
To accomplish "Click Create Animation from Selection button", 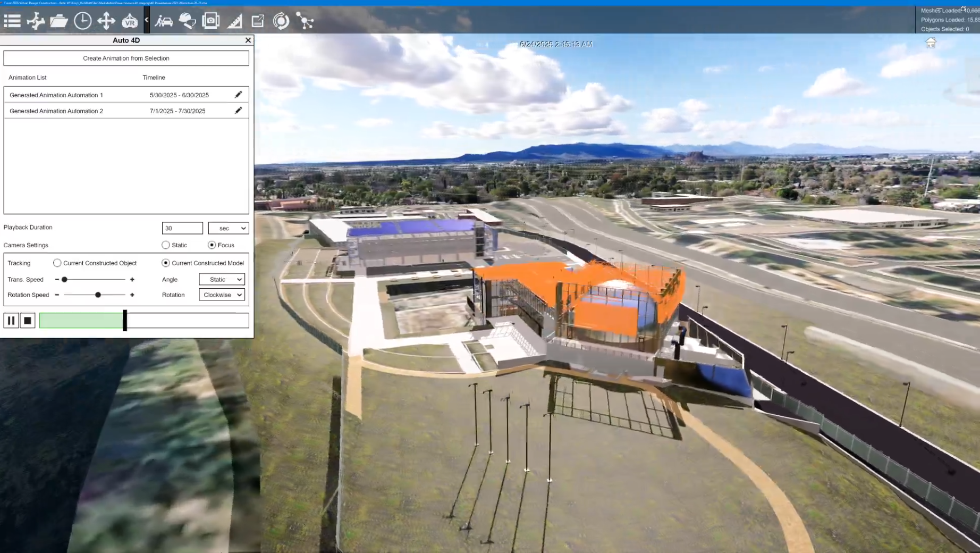I will point(126,58).
